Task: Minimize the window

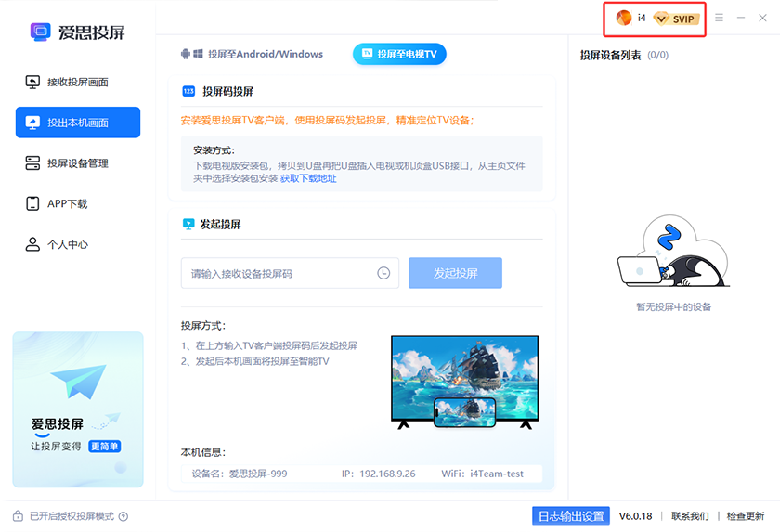Action: pos(741,18)
